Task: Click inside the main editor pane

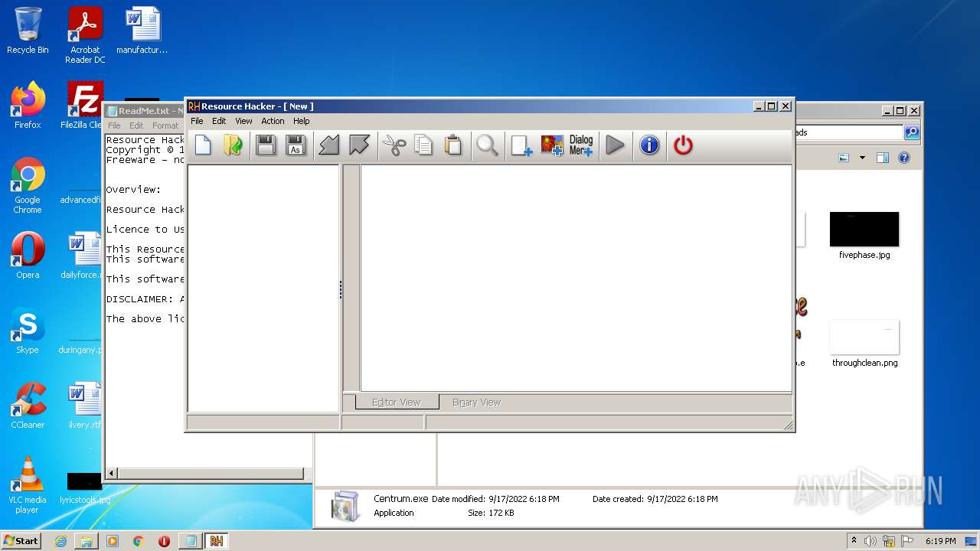Action: [576, 278]
